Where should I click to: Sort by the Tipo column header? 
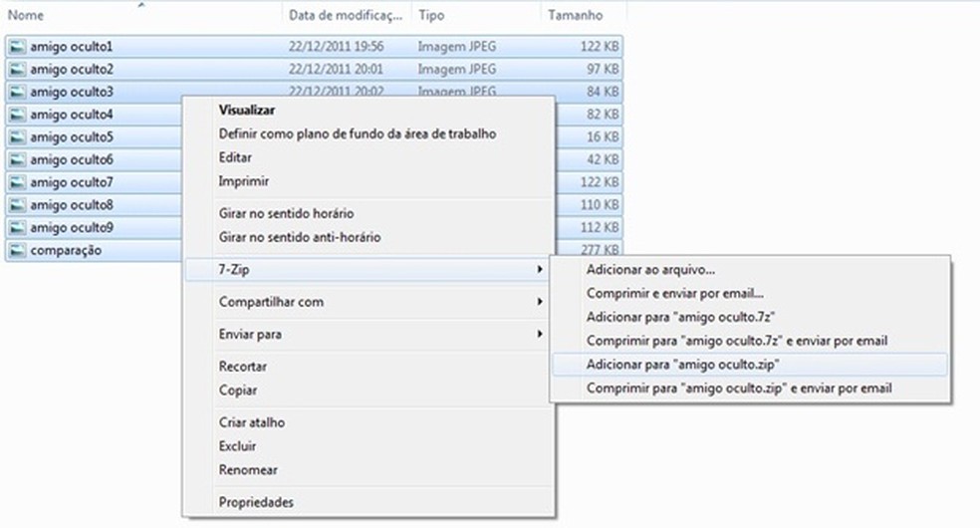[431, 15]
